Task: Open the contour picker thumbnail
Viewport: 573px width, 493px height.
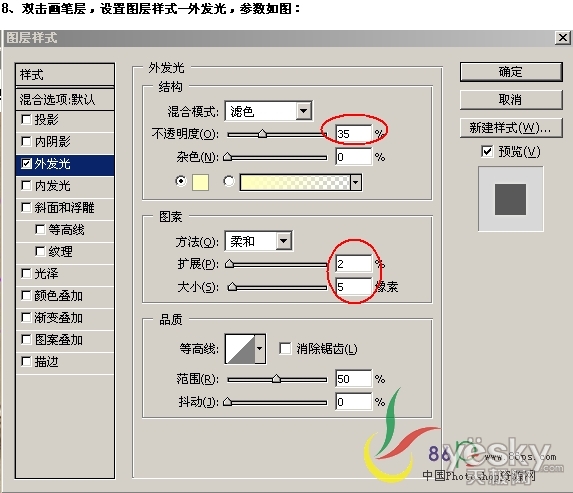Action: coord(240,349)
